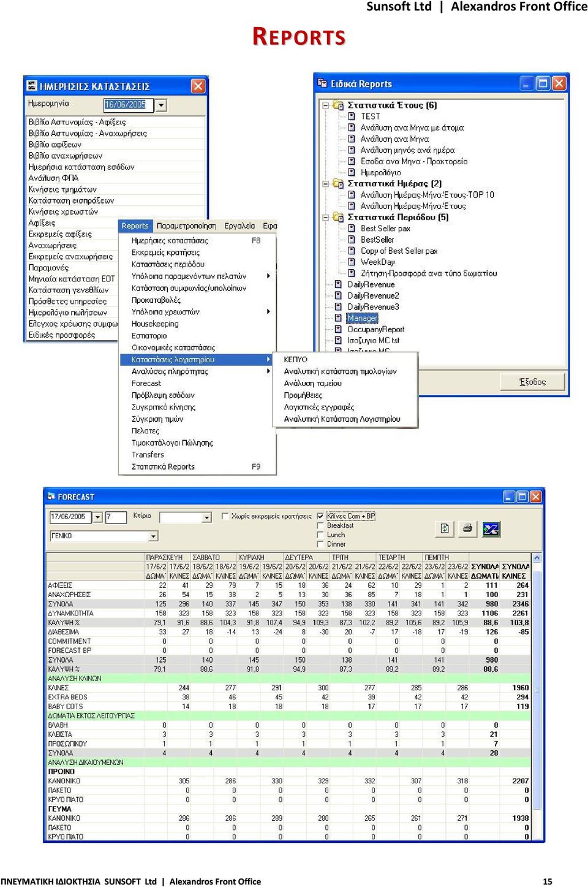The image size is (588, 887).
Task: Select Βιβλίο Αστυνομίας - Αφίξεις in the list
Action: [x=115, y=122]
